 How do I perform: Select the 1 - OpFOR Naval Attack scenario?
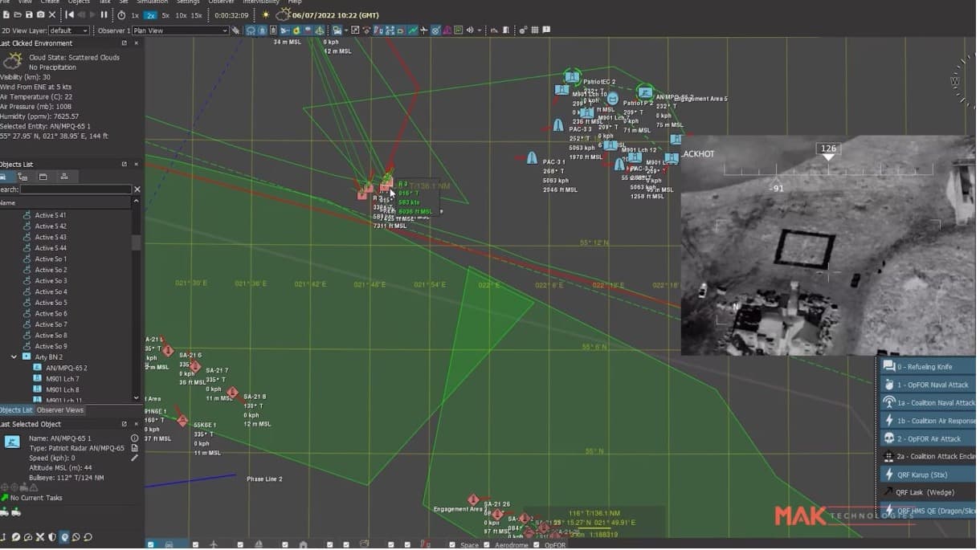926,385
